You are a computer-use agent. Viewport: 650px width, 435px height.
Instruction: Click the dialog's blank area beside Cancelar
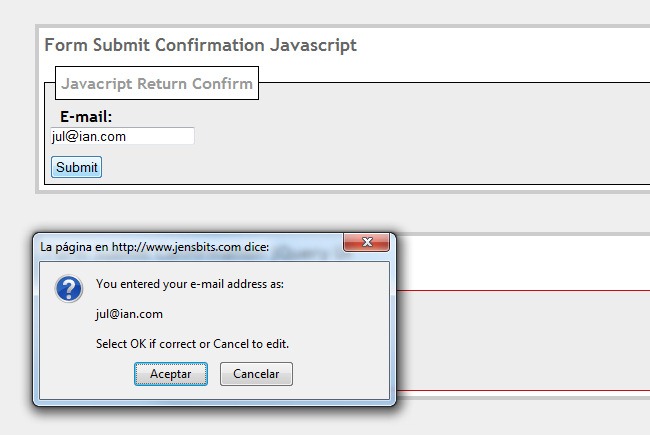340,374
